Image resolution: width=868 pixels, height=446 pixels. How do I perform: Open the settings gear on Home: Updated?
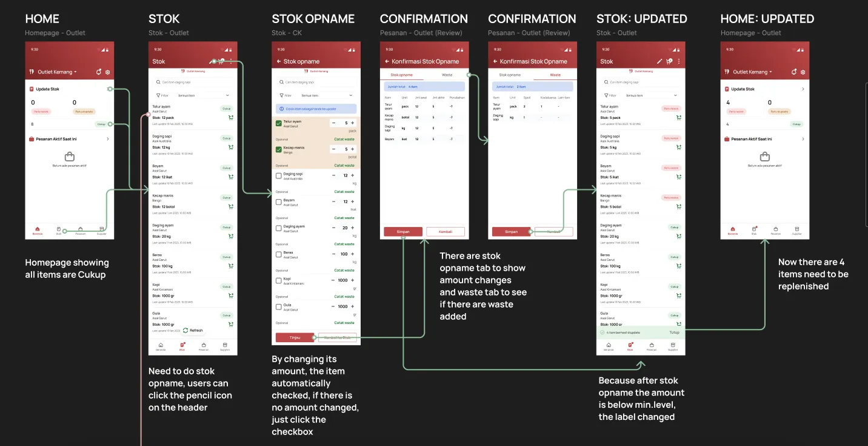[x=803, y=72]
